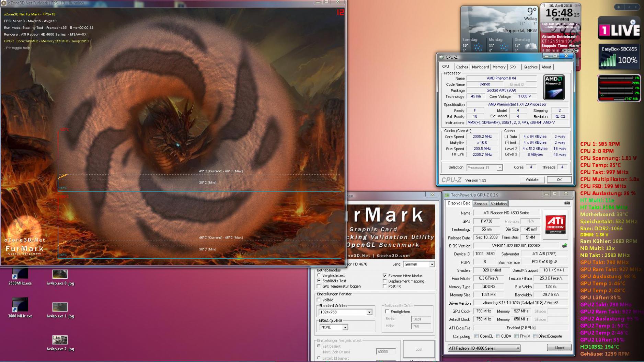Click the AMD Phenom II logo in CPU-Z
The image size is (644, 362).
554,87
